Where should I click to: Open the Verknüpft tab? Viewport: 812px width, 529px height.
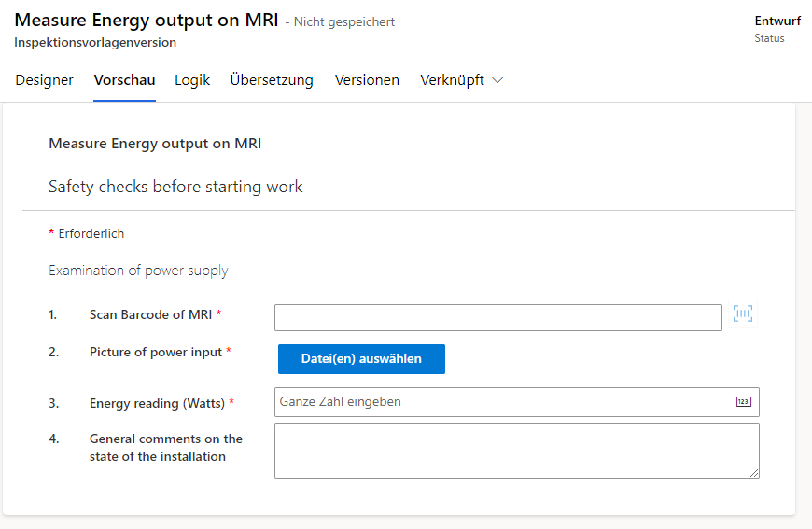pyautogui.click(x=452, y=80)
